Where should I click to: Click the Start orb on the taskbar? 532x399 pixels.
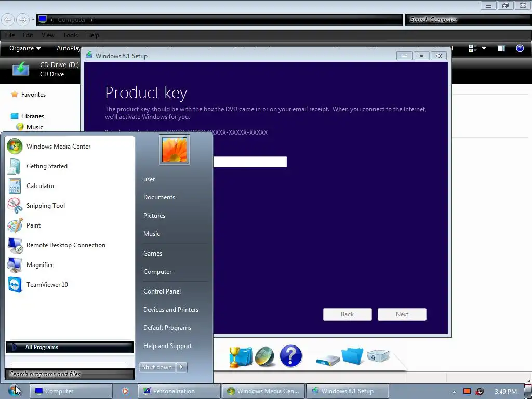pyautogui.click(x=14, y=391)
